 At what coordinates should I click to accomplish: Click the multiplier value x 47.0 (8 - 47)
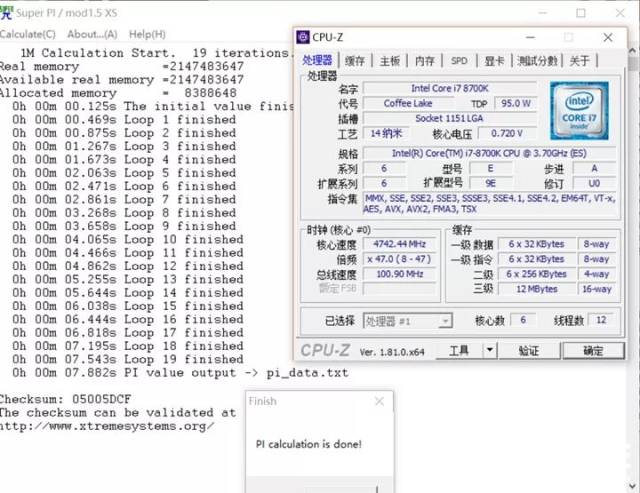pyautogui.click(x=400, y=259)
